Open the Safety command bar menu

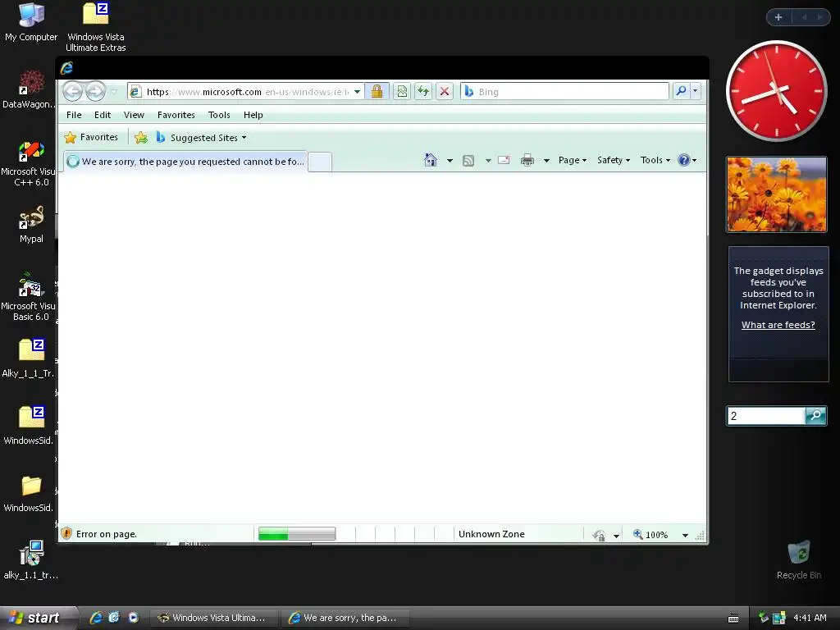pos(614,160)
